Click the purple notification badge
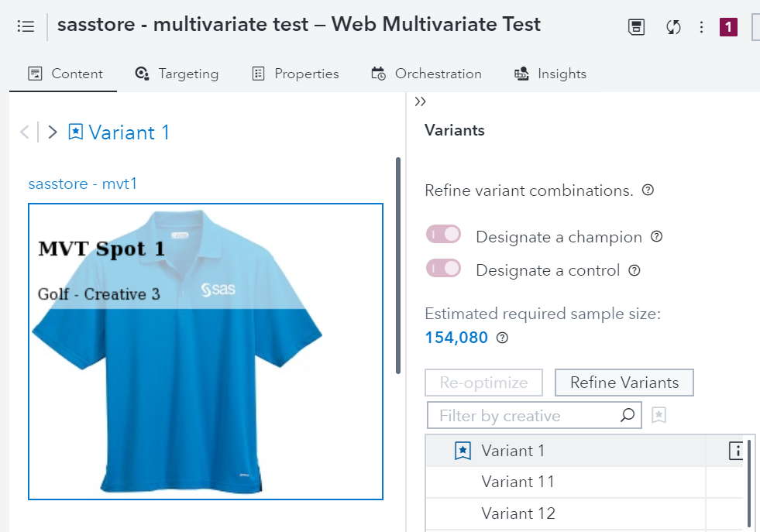 (728, 27)
